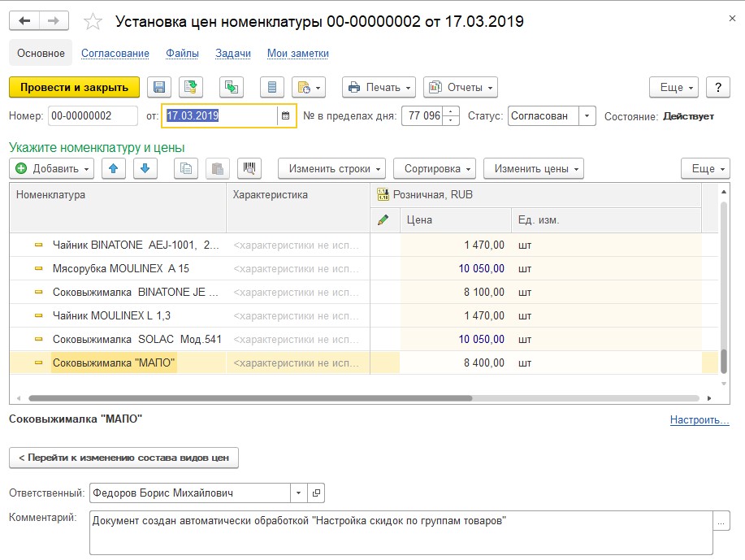Viewport: 745px width, 560px height.
Task: Open the top Еще menu
Action: pos(674,88)
